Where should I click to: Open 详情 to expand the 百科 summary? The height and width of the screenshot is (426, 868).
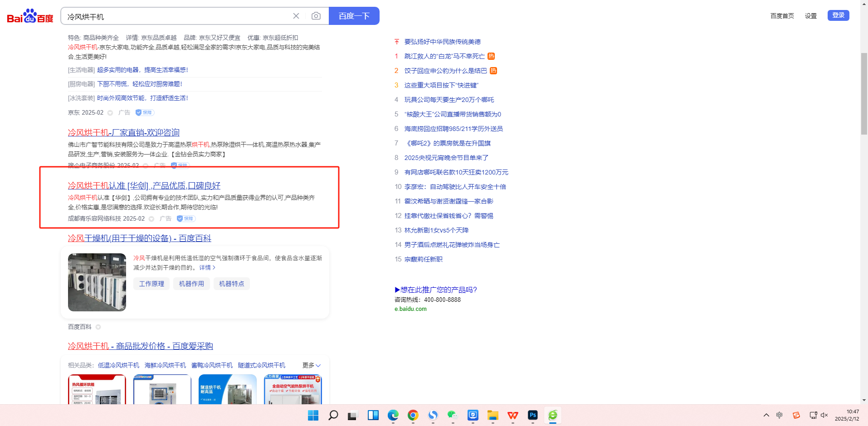tap(207, 267)
